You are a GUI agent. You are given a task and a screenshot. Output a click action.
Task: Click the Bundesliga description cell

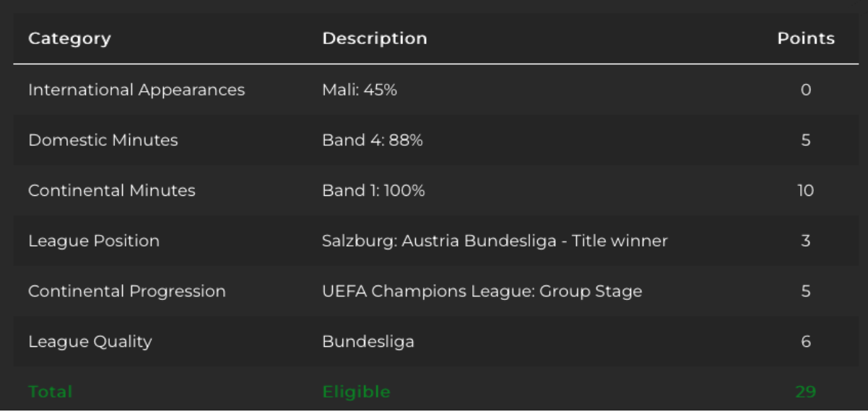pos(368,342)
